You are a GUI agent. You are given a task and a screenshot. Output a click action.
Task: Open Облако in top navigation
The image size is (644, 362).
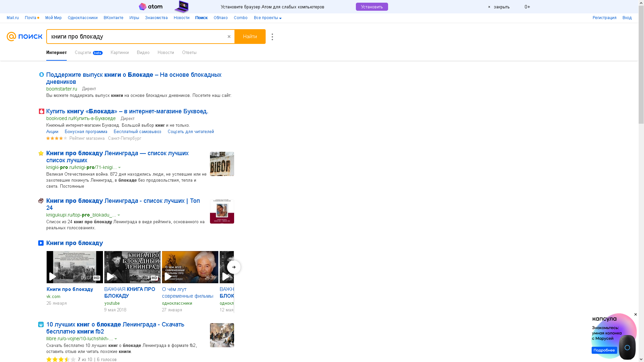(221, 18)
